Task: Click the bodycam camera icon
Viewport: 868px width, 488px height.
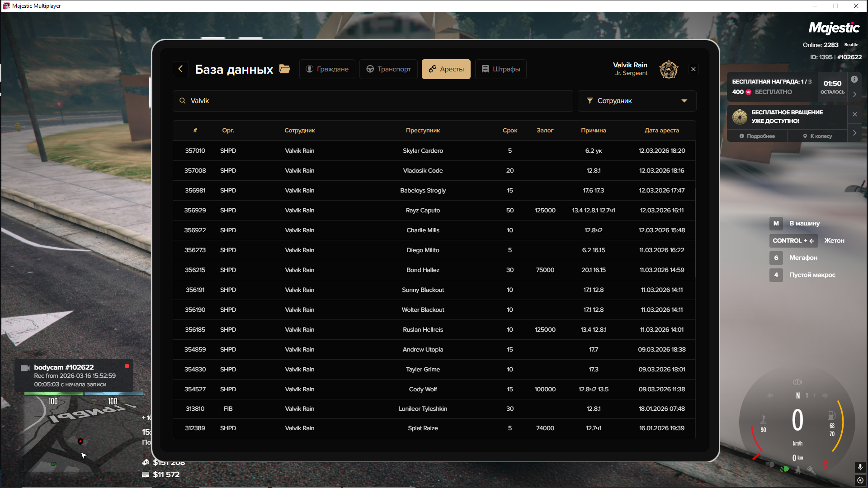Action: click(25, 368)
